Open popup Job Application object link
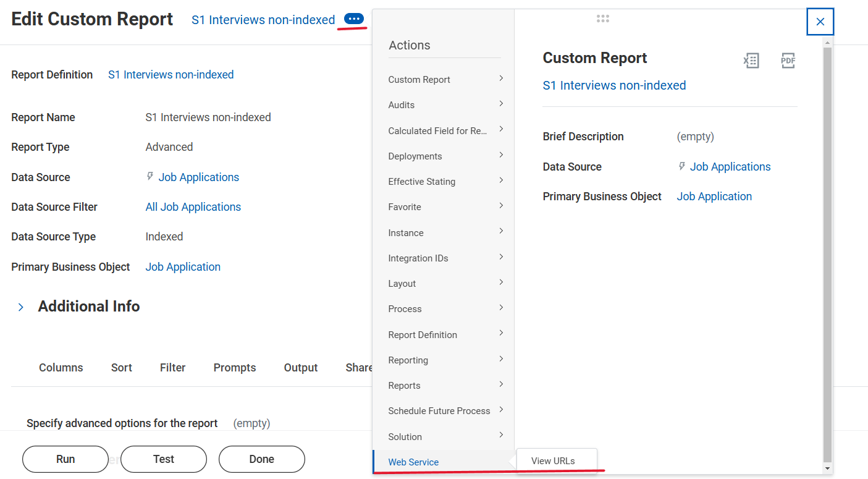 714,197
